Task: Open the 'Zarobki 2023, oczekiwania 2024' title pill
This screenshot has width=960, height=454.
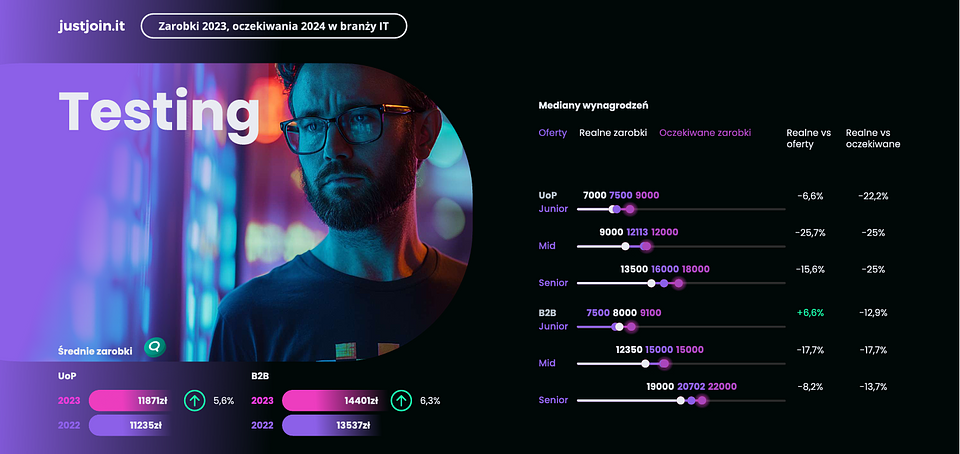Action: (x=273, y=26)
